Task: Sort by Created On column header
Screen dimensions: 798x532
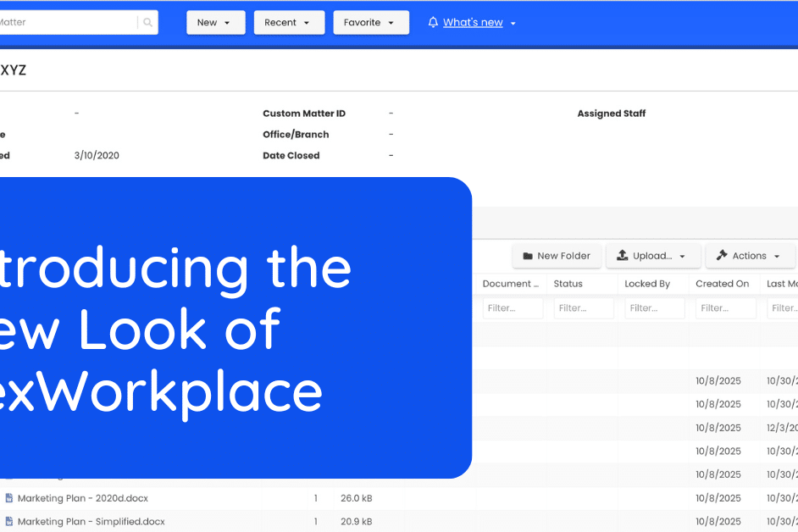Action: [723, 284]
